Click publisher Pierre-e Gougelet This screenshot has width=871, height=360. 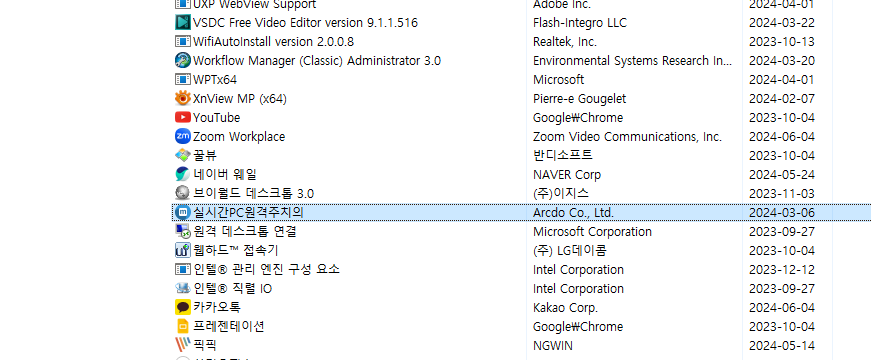(x=579, y=99)
